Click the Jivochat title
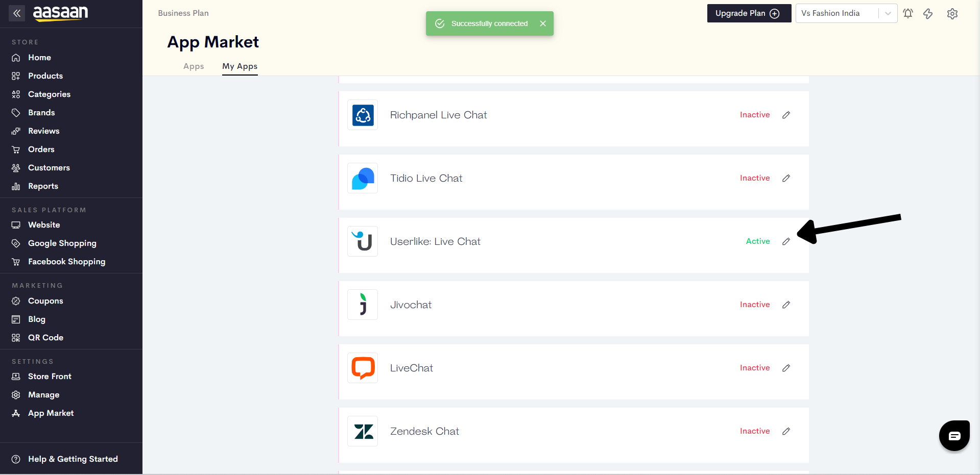 [411, 305]
